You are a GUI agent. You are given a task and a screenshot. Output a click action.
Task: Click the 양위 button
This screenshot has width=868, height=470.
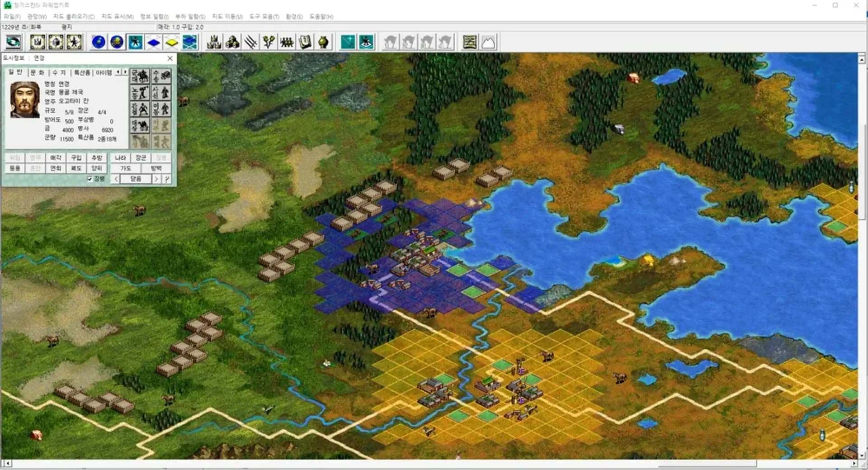[x=97, y=168]
